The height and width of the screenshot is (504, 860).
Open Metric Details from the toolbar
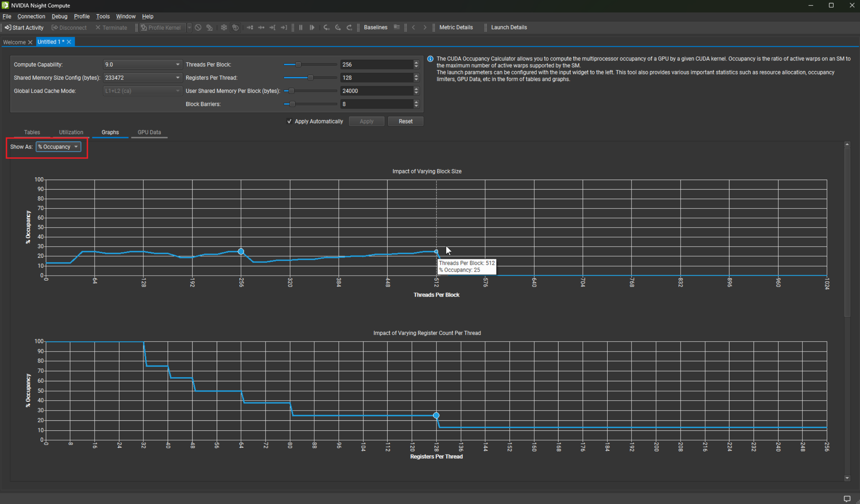pos(455,27)
